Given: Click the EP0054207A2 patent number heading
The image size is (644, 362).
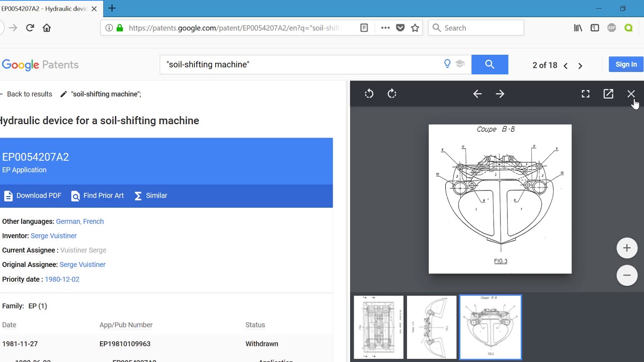Looking at the screenshot, I should [35, 157].
